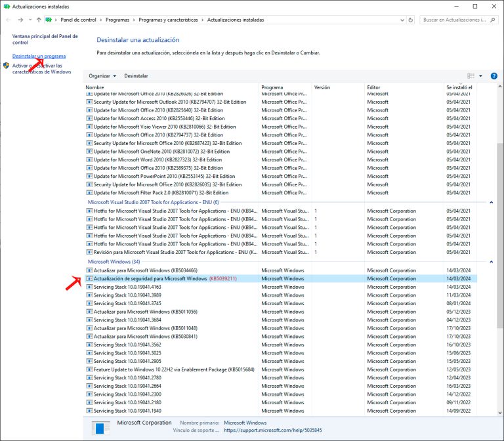Go to Programas y características breadcrumb
Viewport: 504px width, 441px height.
(168, 20)
